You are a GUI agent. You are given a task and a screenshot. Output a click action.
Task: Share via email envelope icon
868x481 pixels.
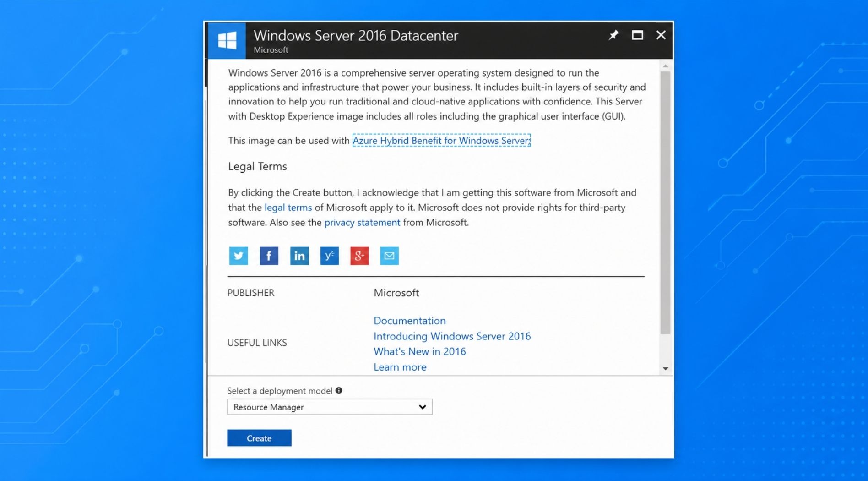[x=389, y=256]
